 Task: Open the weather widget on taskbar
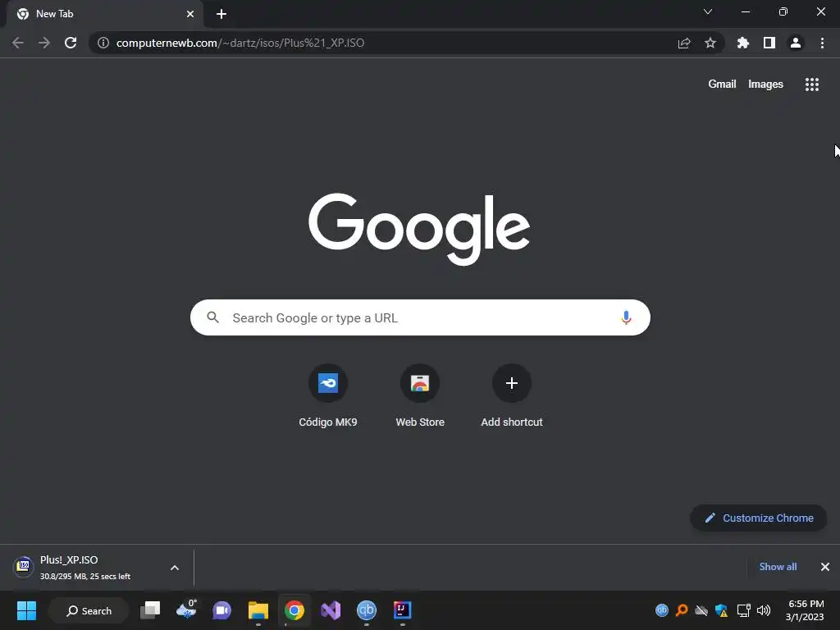(x=186, y=610)
